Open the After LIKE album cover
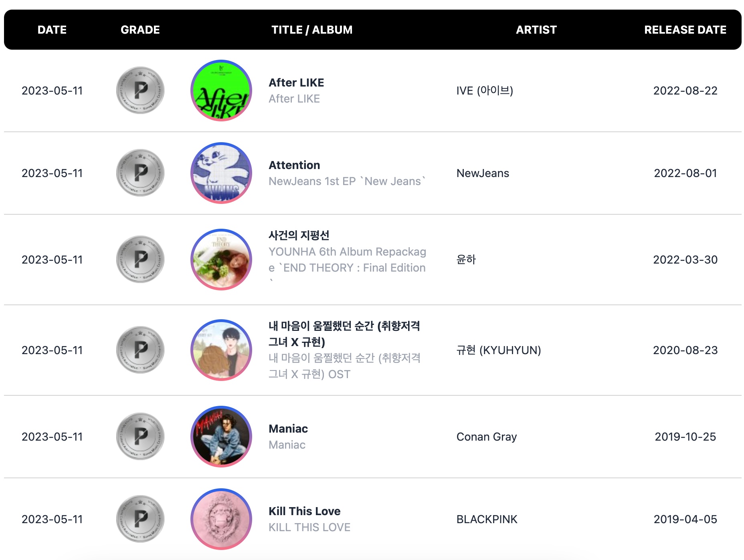The width and height of the screenshot is (744, 560). point(221,91)
